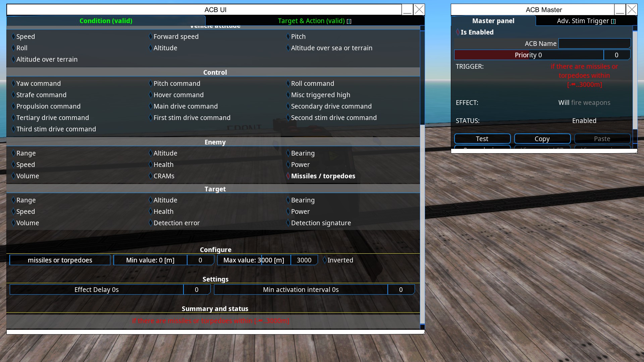Image resolution: width=644 pixels, height=362 pixels.
Task: Click the ACB Name input field
Action: 594,44
